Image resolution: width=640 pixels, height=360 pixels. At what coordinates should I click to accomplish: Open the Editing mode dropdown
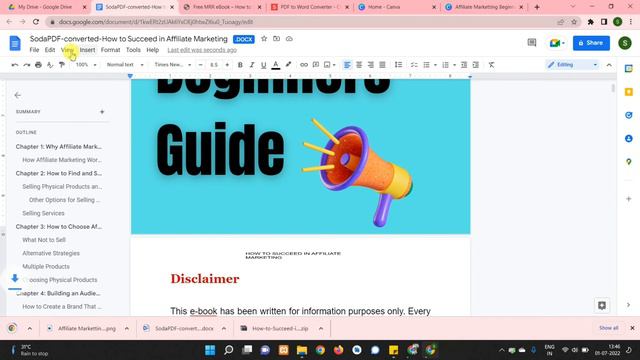pyautogui.click(x=572, y=65)
